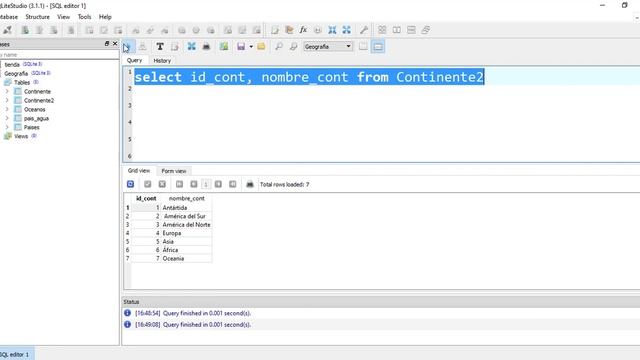Screen dimensions: 640x360
Task: Select the Oceanía cell
Action: (187, 258)
